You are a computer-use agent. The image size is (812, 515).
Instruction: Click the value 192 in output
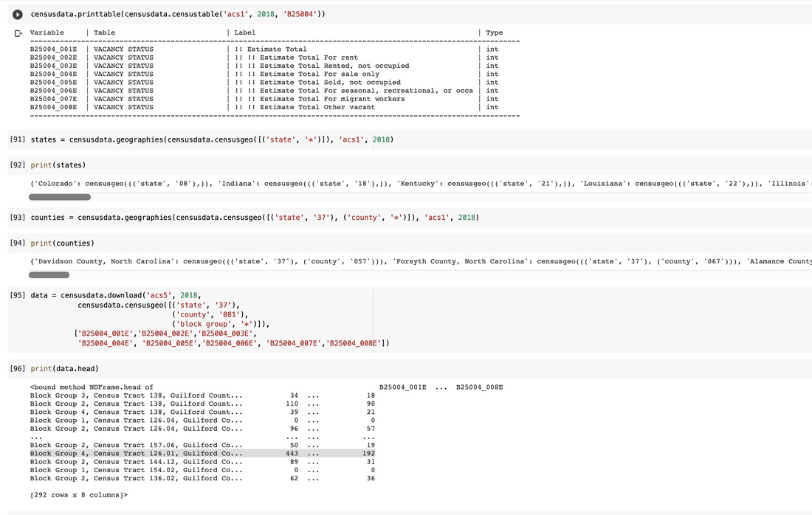click(368, 454)
